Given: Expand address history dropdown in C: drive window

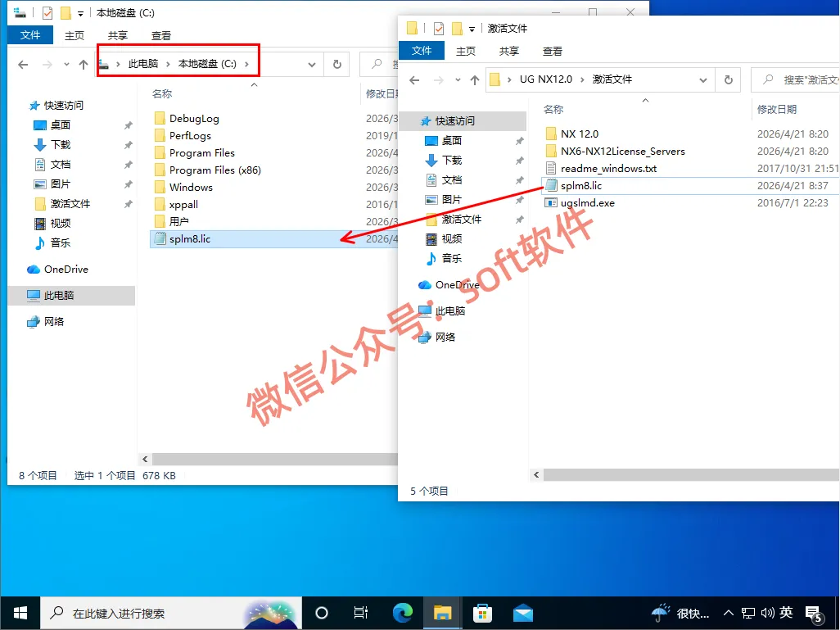Looking at the screenshot, I should pos(311,65).
